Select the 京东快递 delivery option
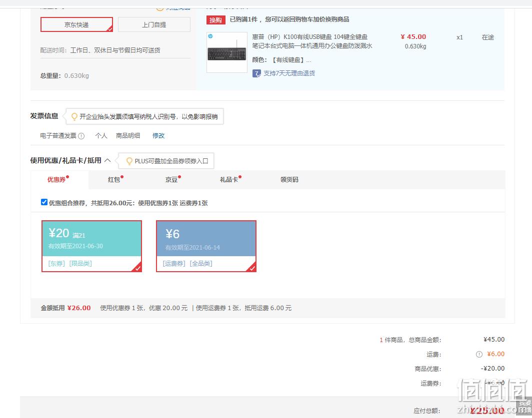532x418 pixels. click(x=76, y=24)
